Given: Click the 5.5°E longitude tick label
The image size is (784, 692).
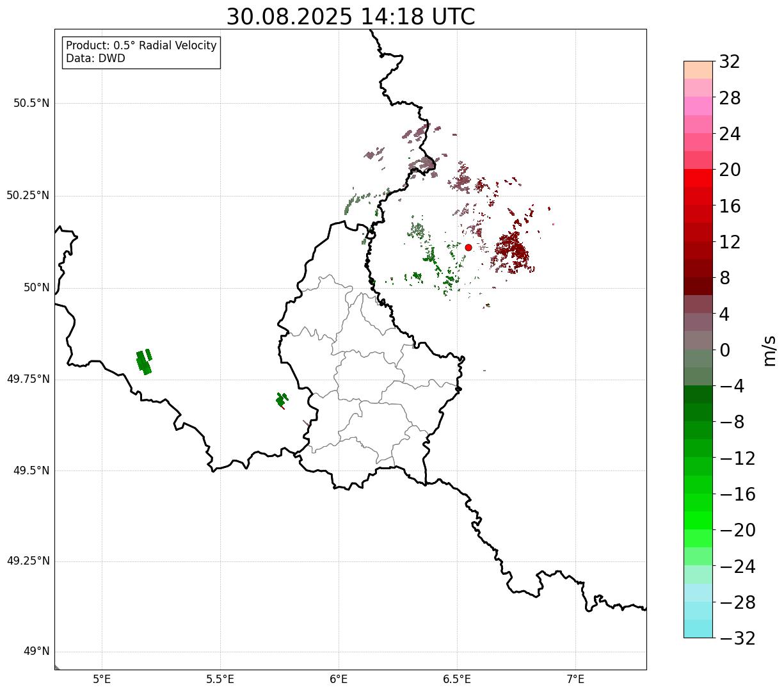Looking at the screenshot, I should (220, 679).
